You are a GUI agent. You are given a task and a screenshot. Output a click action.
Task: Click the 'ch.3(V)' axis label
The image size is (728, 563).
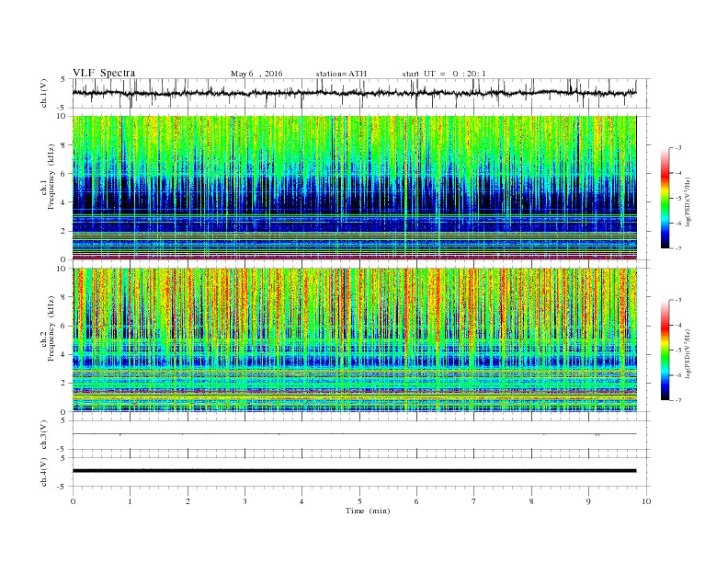tap(44, 435)
